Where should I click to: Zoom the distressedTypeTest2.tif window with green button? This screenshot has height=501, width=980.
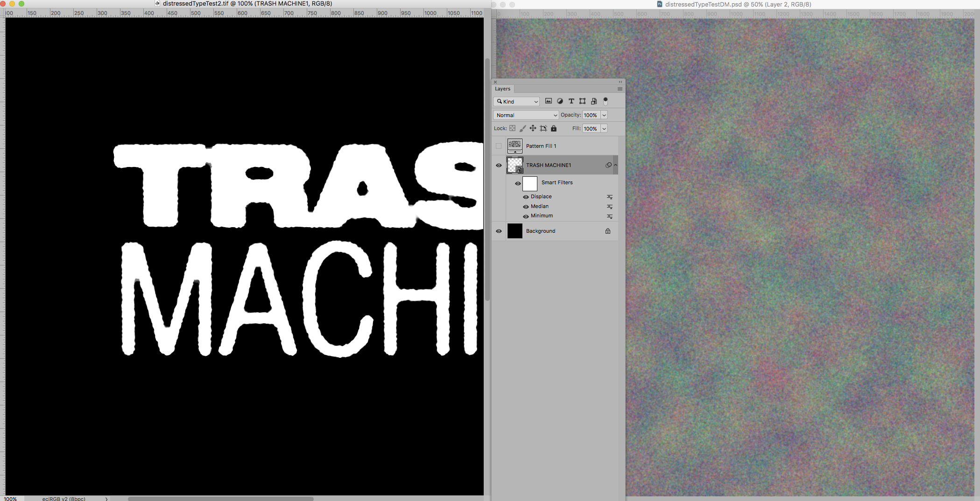21,4
